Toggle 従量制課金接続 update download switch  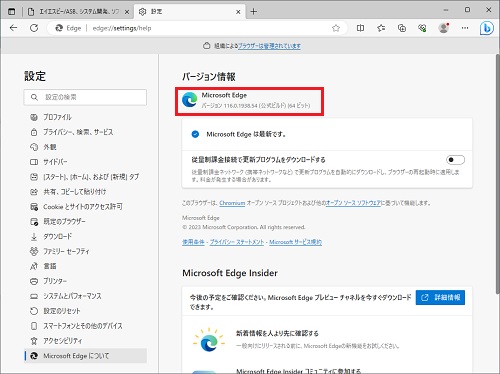click(455, 160)
